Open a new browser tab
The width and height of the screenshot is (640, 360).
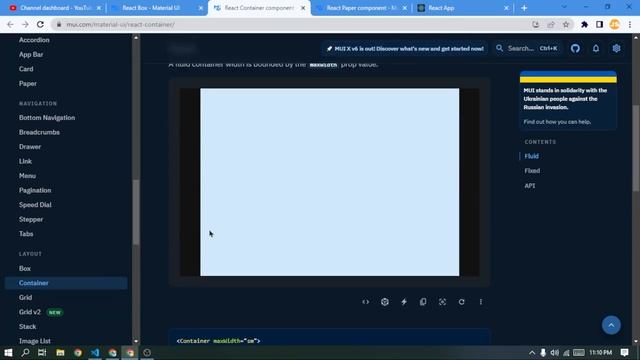[x=524, y=8]
